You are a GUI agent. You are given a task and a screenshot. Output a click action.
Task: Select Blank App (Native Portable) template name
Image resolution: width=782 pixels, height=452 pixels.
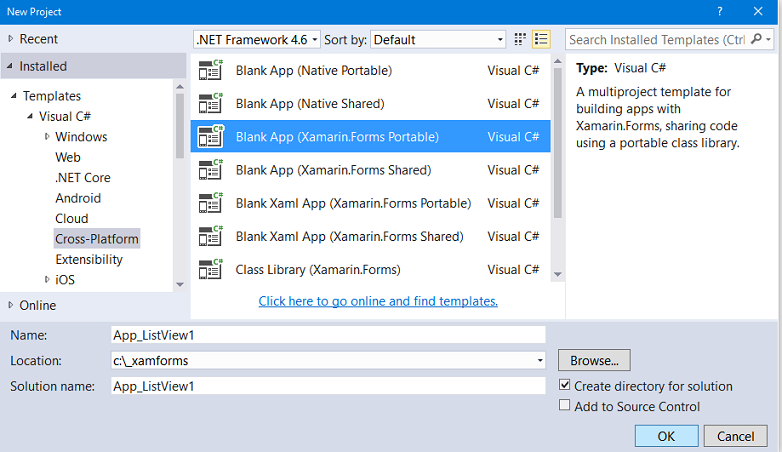click(314, 70)
